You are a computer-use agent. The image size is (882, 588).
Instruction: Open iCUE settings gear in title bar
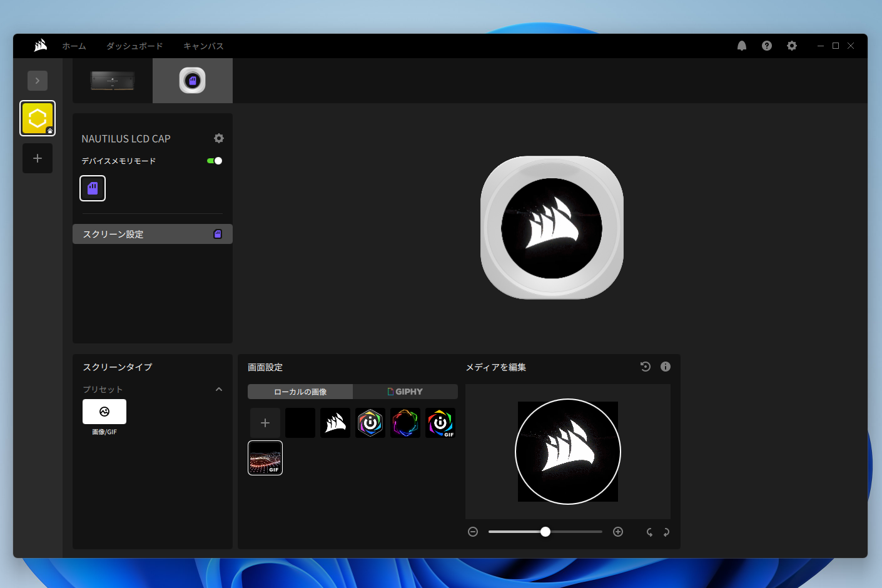click(792, 46)
